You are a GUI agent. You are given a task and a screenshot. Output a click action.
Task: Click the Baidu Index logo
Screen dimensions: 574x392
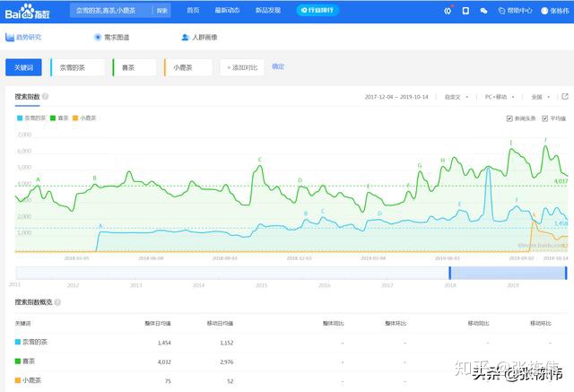(x=31, y=11)
